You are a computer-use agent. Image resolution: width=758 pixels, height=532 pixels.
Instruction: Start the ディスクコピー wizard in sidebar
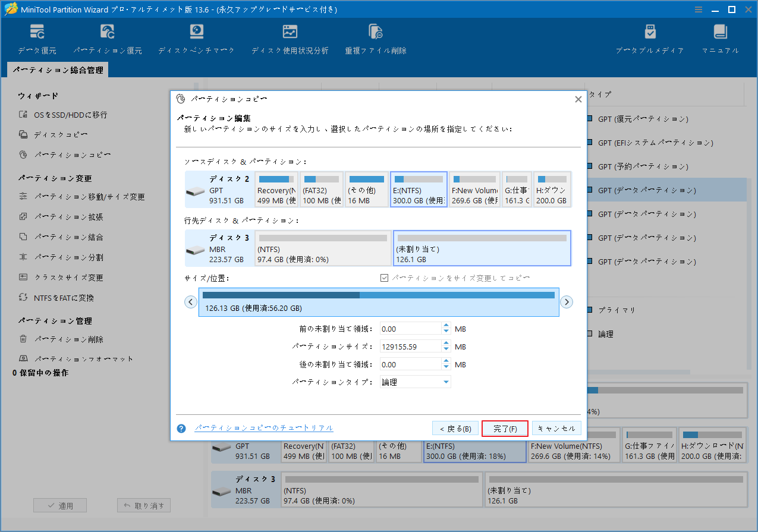tap(54, 135)
